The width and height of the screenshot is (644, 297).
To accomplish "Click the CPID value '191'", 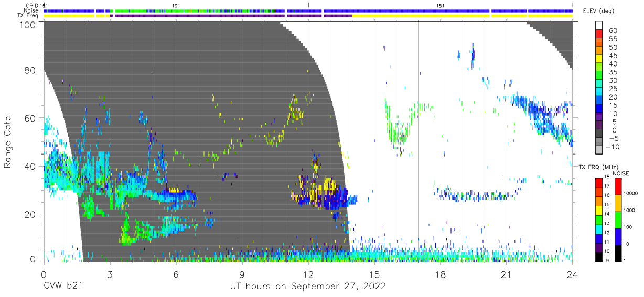I will [177, 5].
